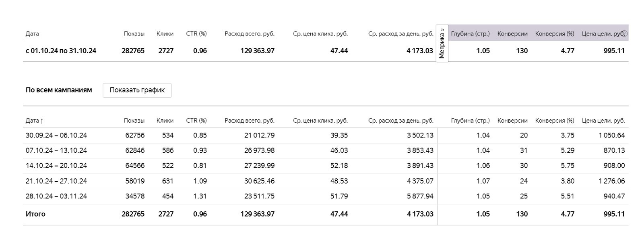Select the 21.10.24 – 27.10.24 week row
The image size is (644, 242).
(x=56, y=181)
